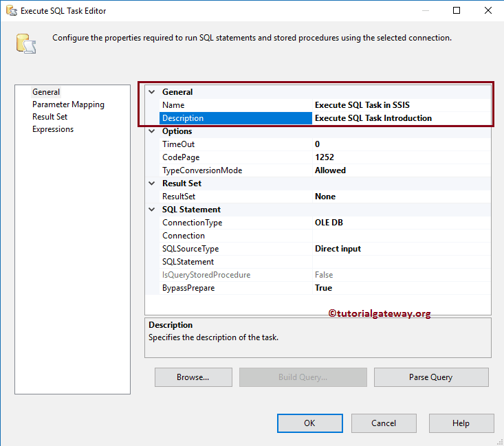Click the Parse Query button
This screenshot has height=446, width=504.
pyautogui.click(x=431, y=377)
